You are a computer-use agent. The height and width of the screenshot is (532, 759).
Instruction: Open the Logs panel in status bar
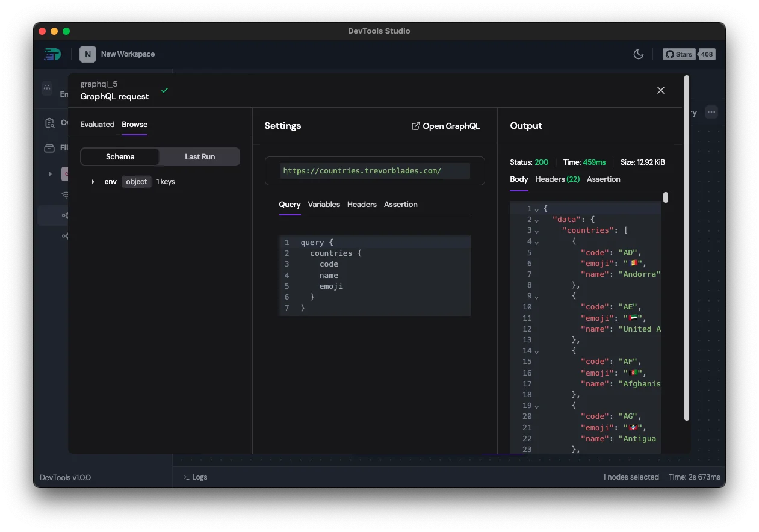[195, 477]
